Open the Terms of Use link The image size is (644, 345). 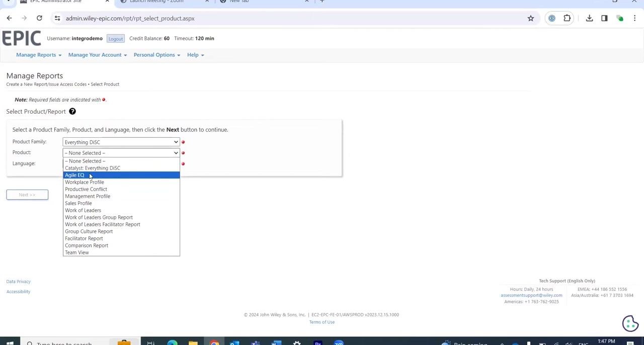tap(322, 322)
